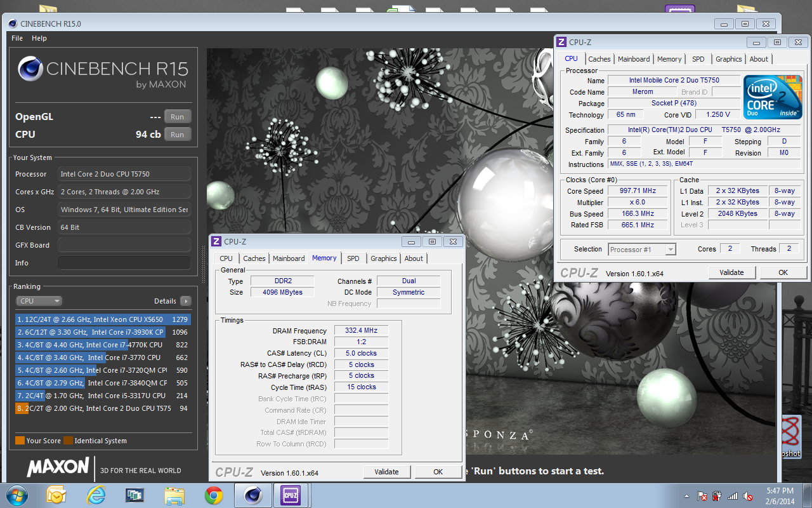Click the Cinebench title bar icon
The height and width of the screenshot is (508, 812).
pos(13,23)
